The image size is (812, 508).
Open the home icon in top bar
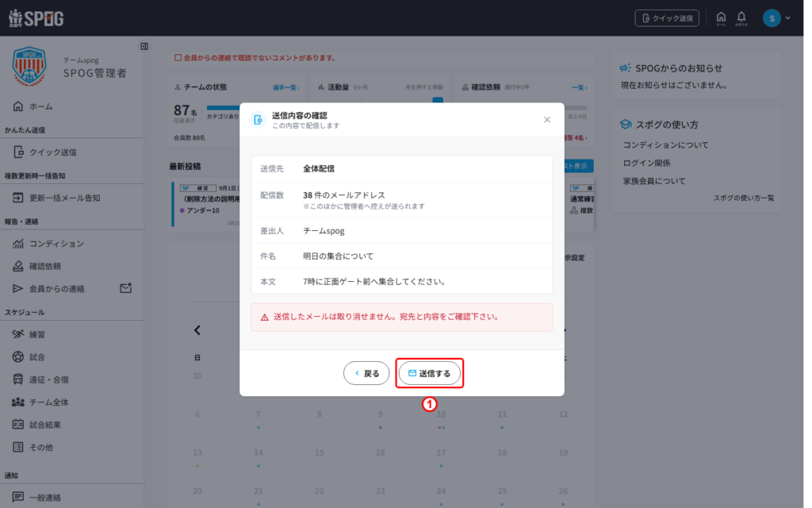[x=721, y=18]
